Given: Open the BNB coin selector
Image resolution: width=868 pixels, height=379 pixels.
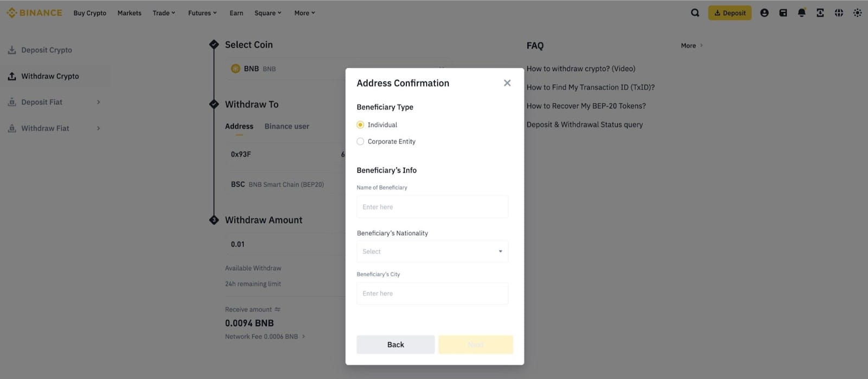Looking at the screenshot, I should [337, 68].
